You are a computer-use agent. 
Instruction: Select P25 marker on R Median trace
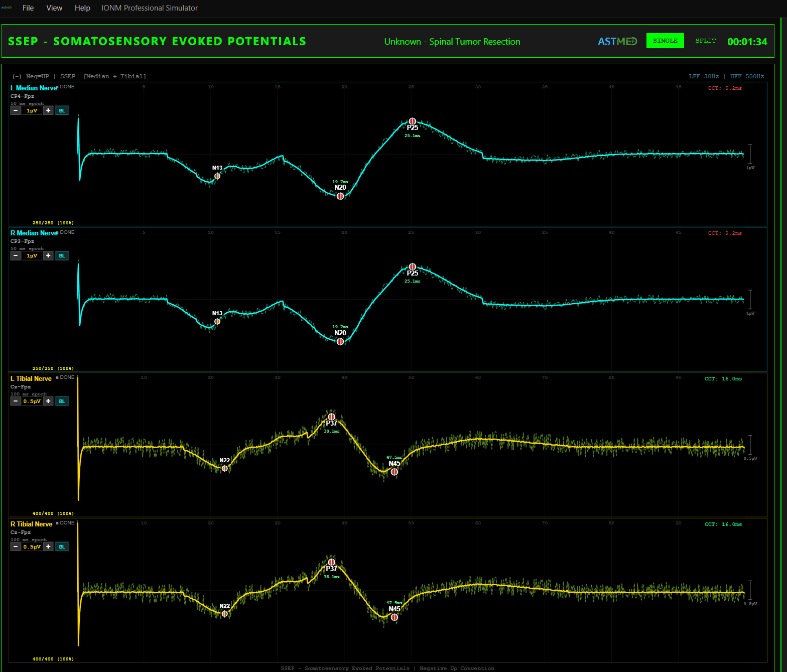coord(412,266)
